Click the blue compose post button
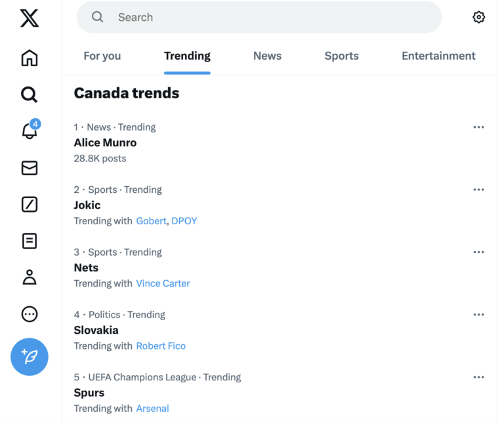Viewport: 504px width, 423px height. coord(30,357)
